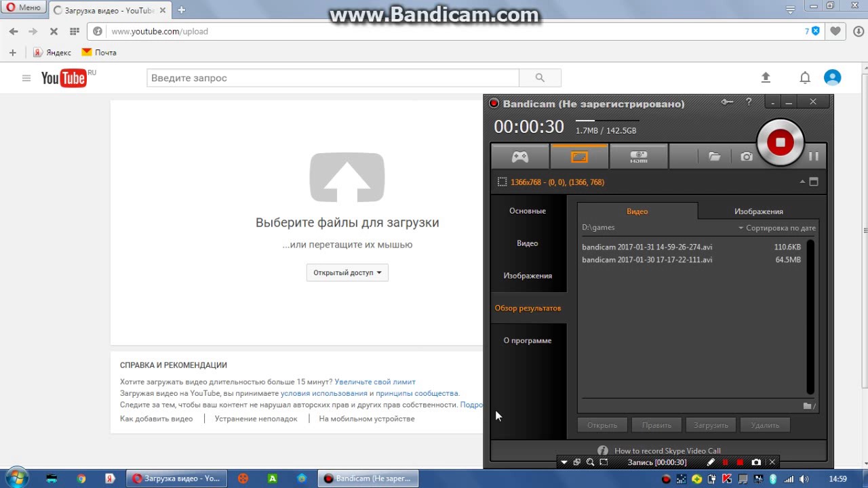Image resolution: width=868 pixels, height=488 pixels.
Task: Open Устранение неполадок link
Action: pyautogui.click(x=256, y=419)
